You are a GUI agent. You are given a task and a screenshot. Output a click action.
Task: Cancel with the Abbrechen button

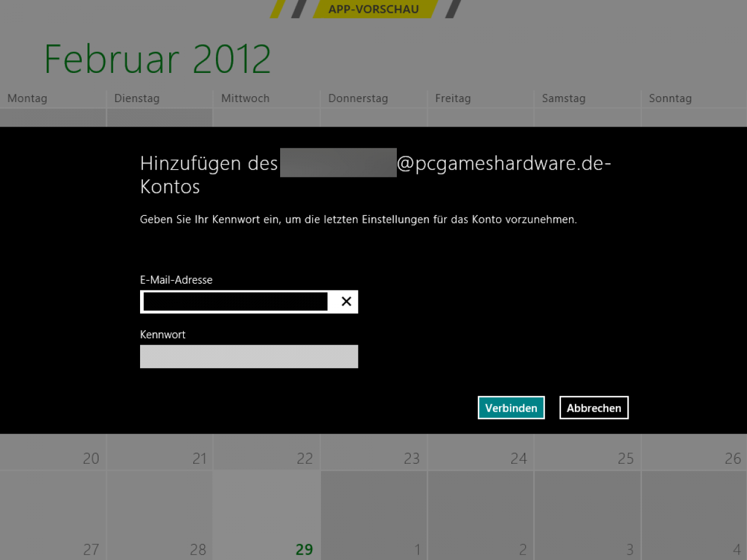594,408
